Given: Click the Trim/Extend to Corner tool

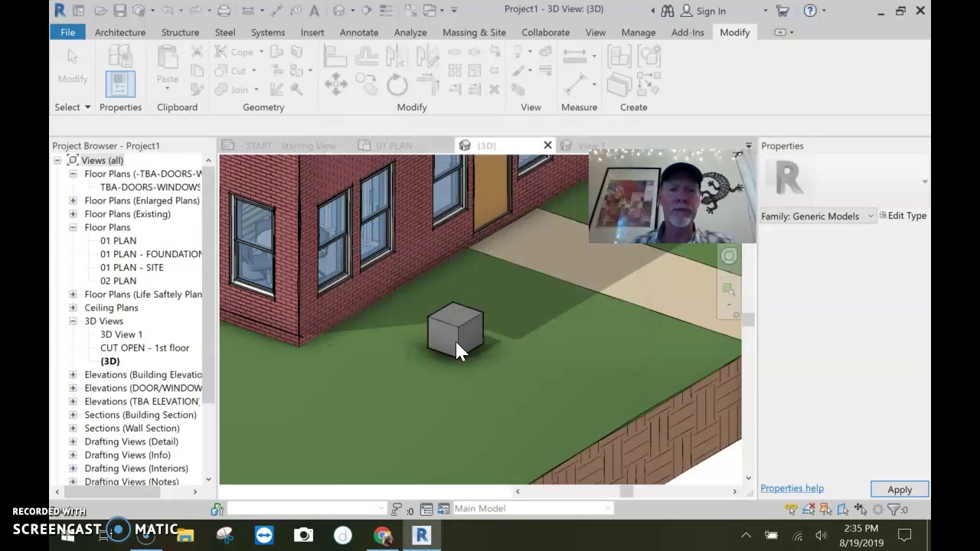Looking at the screenshot, I should tap(428, 84).
